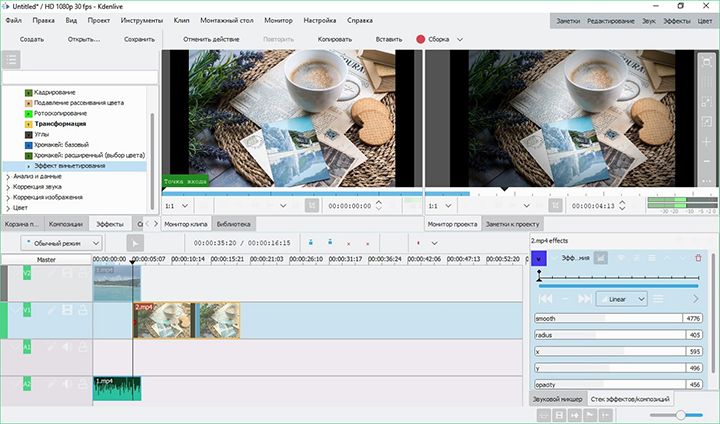Click the top fullscreen icon in monitor overlay
Image resolution: width=720 pixels, height=424 pixels.
(x=707, y=62)
